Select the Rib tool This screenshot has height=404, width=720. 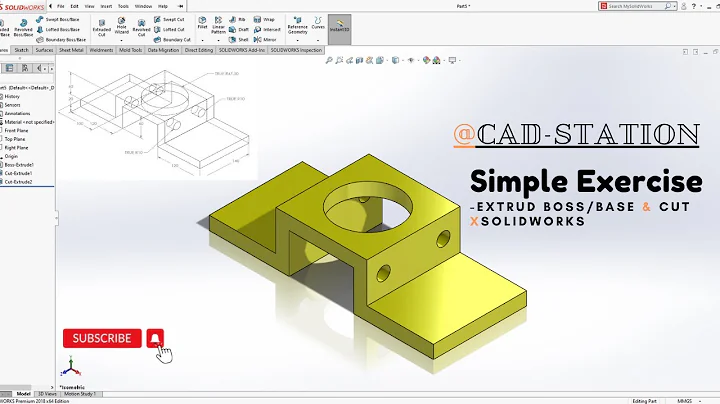click(x=237, y=19)
